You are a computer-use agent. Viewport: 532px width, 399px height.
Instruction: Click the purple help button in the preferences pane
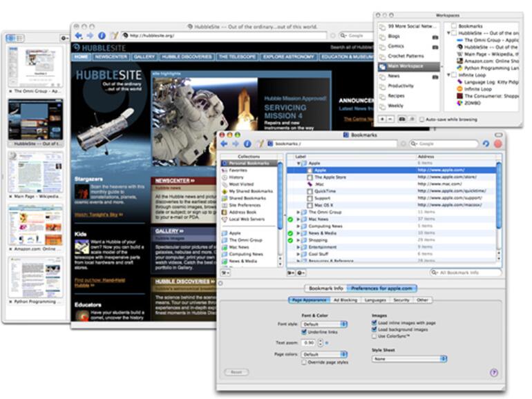pyautogui.click(x=494, y=373)
